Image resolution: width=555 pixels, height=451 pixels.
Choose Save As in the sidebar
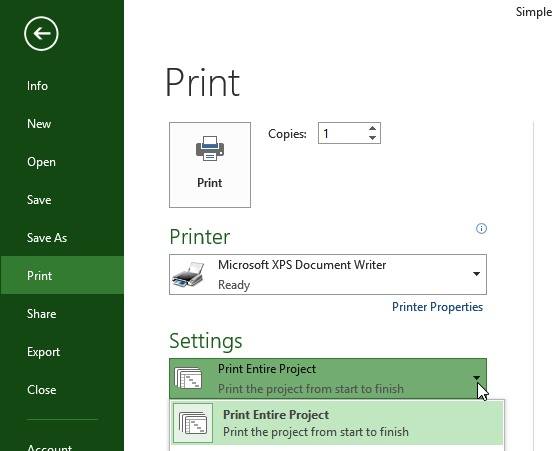pyautogui.click(x=47, y=238)
